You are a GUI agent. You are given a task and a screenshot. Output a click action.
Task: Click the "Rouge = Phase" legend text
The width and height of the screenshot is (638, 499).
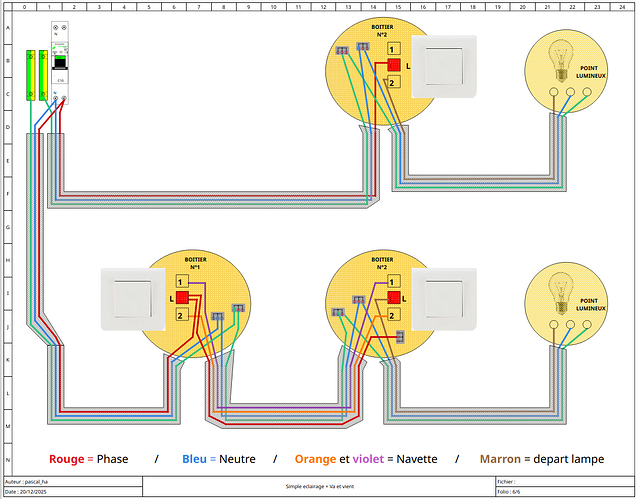(88, 459)
